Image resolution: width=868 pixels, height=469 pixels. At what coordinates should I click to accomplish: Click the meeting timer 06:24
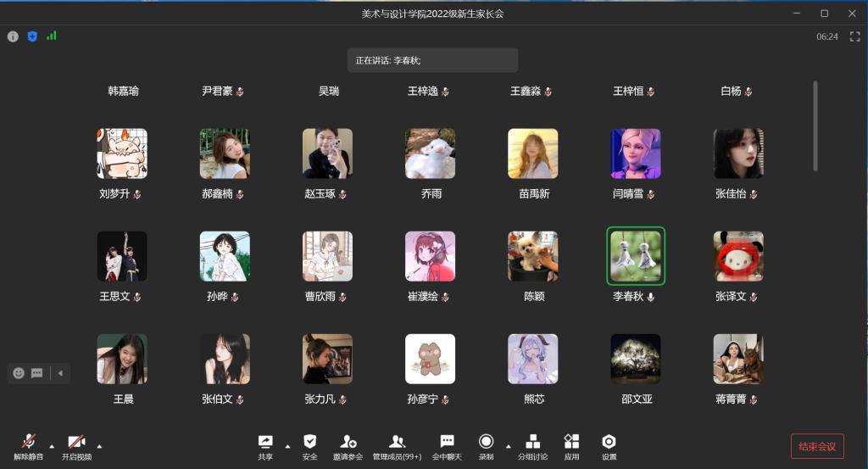pos(827,36)
